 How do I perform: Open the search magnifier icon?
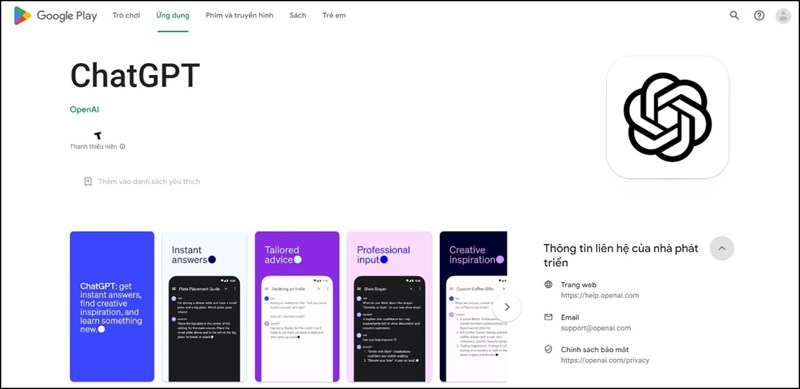pyautogui.click(x=734, y=15)
